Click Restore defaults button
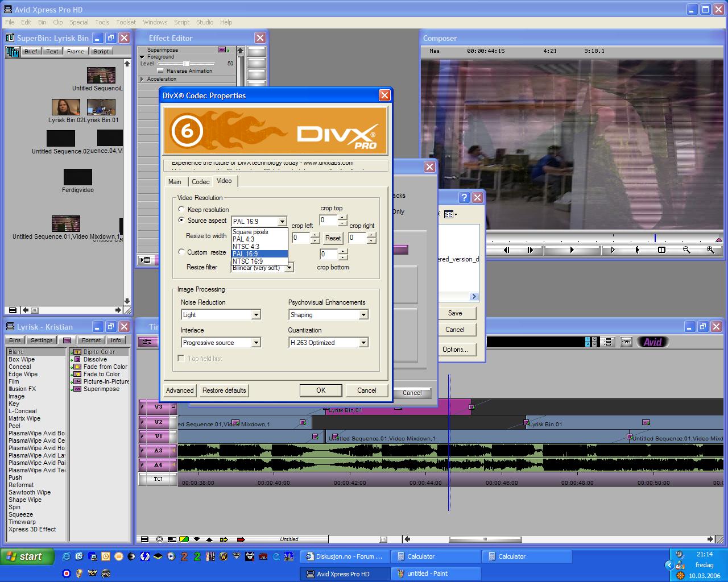 pos(224,390)
